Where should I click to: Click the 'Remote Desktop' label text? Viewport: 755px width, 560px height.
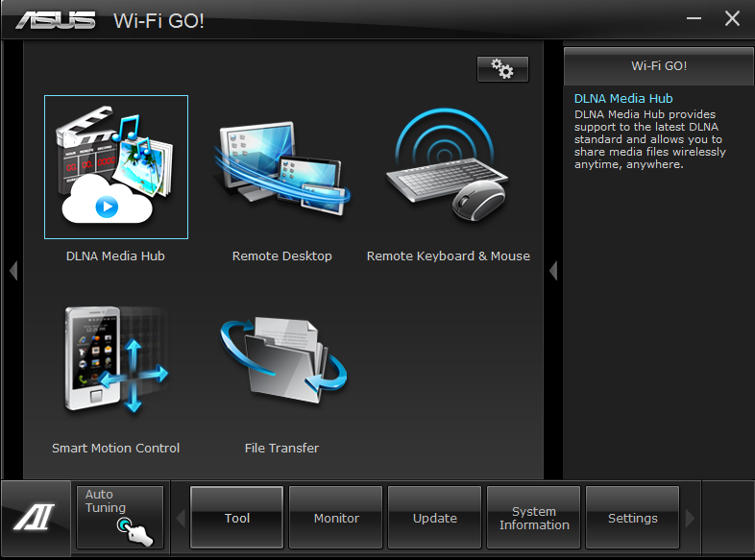pos(282,256)
